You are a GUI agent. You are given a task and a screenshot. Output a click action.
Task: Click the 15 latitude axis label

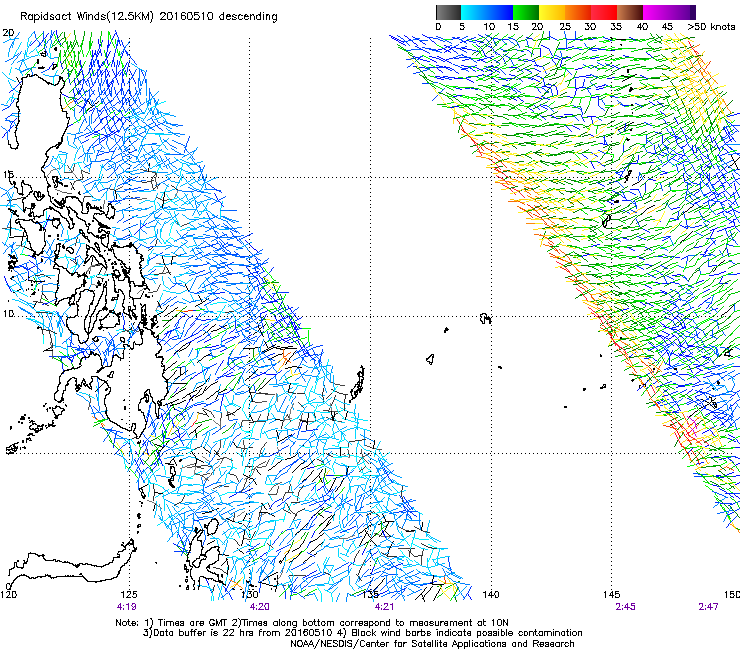[8, 175]
